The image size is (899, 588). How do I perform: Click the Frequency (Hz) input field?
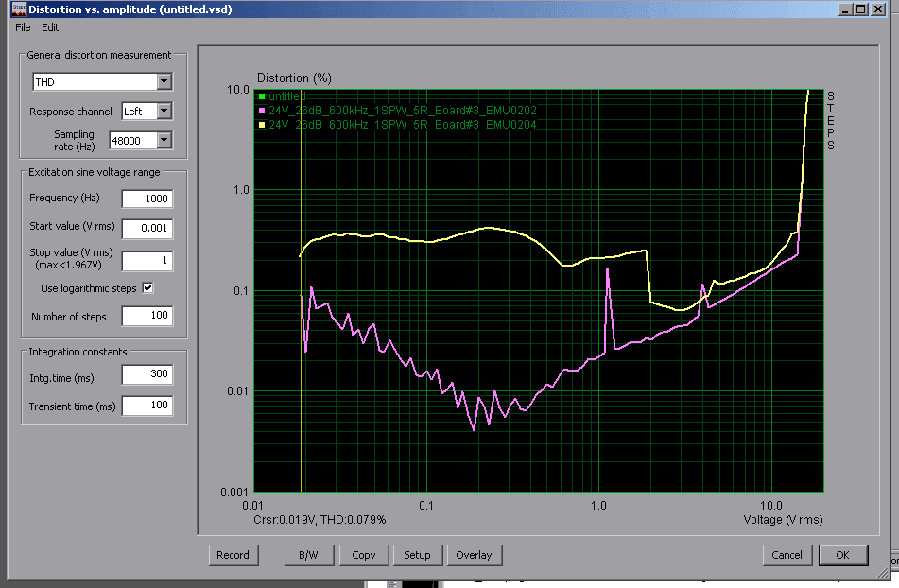click(x=147, y=199)
